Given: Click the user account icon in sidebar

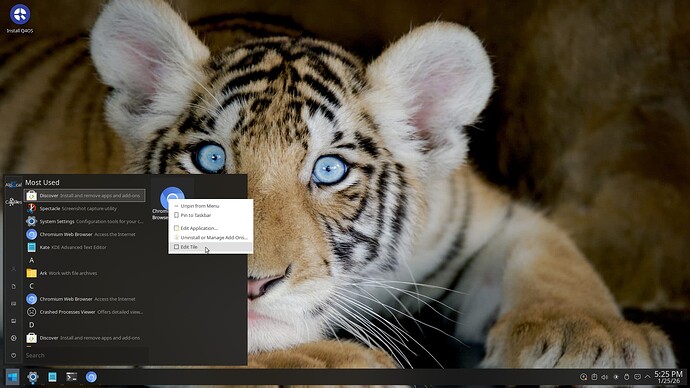Looking at the screenshot, I should point(14,269).
